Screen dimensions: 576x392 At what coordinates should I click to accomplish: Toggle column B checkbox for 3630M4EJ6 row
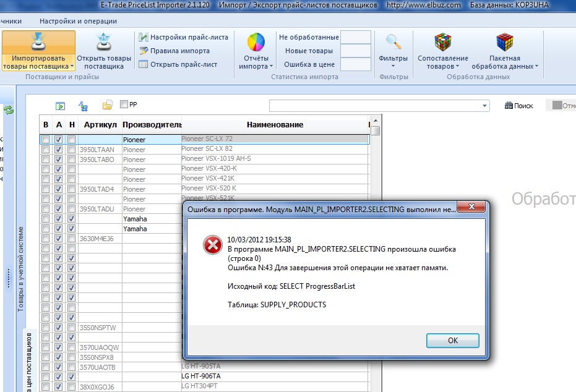coord(46,239)
